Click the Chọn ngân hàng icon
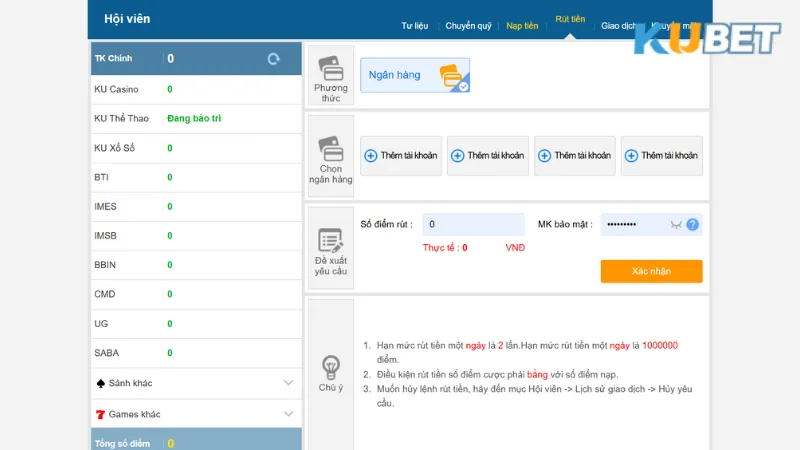Image resolution: width=800 pixels, height=450 pixels. tap(331, 148)
